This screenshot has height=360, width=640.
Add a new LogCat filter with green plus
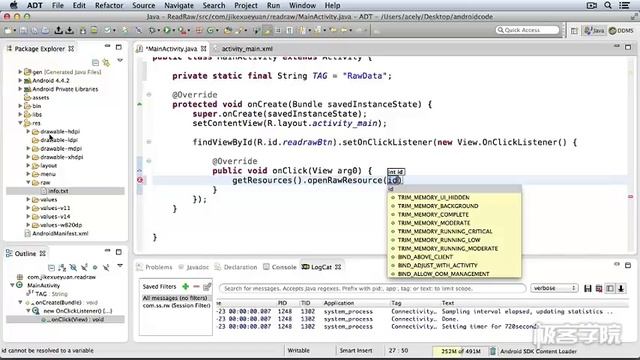185,287
